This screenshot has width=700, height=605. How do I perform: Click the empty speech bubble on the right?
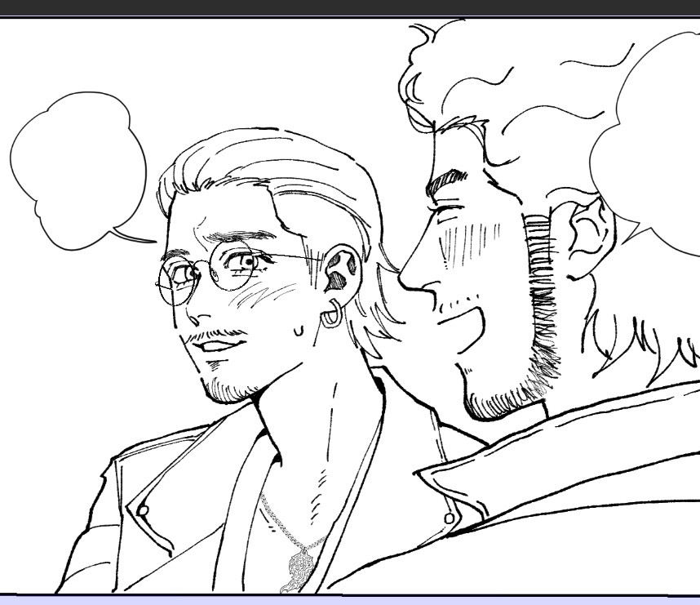click(653, 147)
